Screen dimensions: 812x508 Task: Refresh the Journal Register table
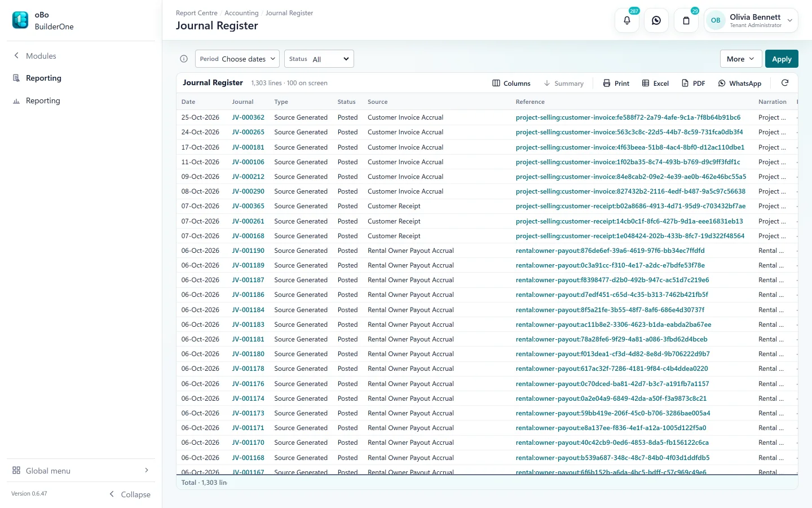point(784,83)
